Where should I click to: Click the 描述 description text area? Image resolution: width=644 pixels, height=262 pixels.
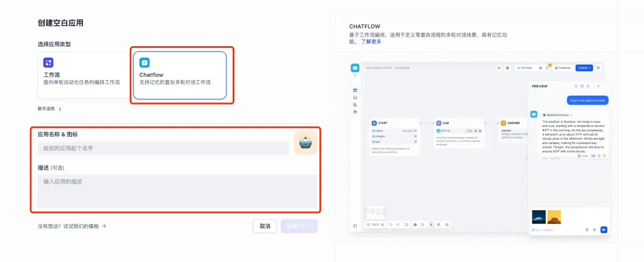pyautogui.click(x=178, y=191)
